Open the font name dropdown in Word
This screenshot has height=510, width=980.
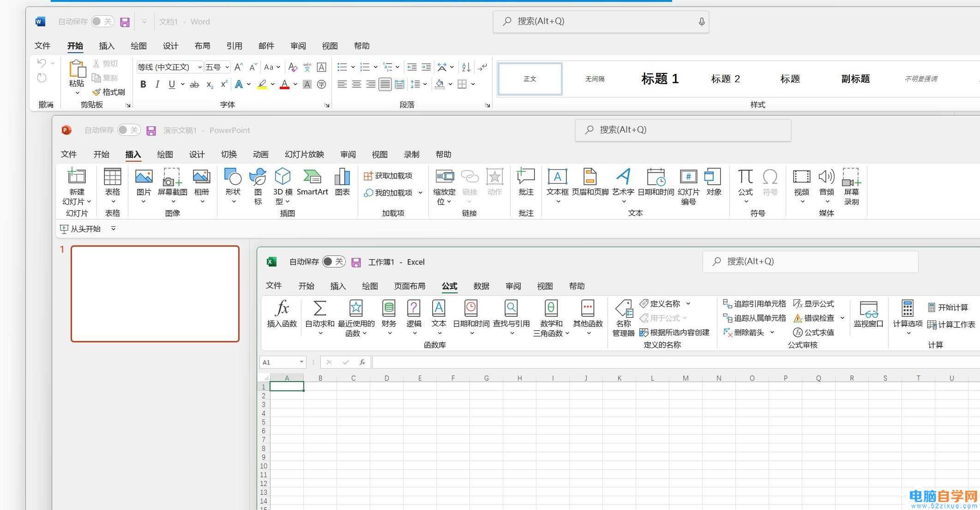click(x=199, y=67)
